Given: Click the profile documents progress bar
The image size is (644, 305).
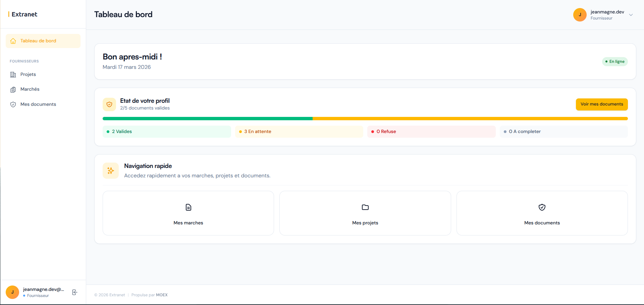Looking at the screenshot, I should pyautogui.click(x=365, y=119).
